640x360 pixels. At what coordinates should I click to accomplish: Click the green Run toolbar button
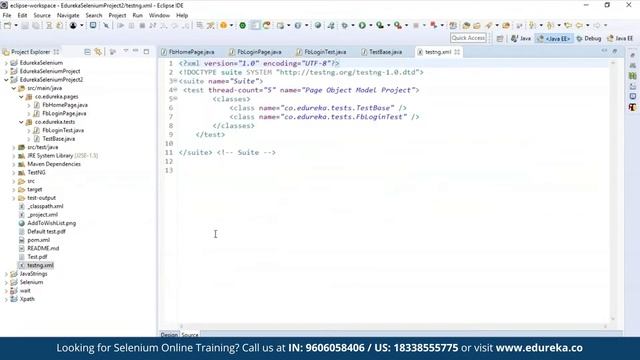(362, 25)
